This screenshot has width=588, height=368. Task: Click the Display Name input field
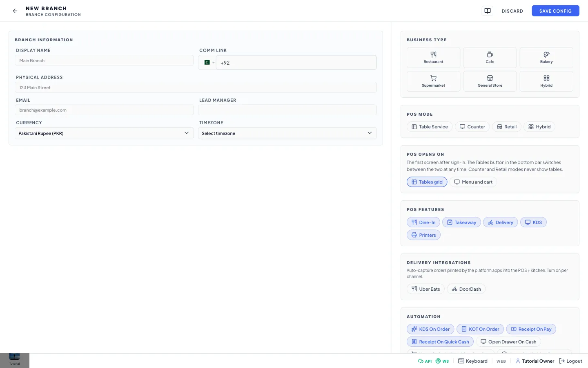[104, 61]
